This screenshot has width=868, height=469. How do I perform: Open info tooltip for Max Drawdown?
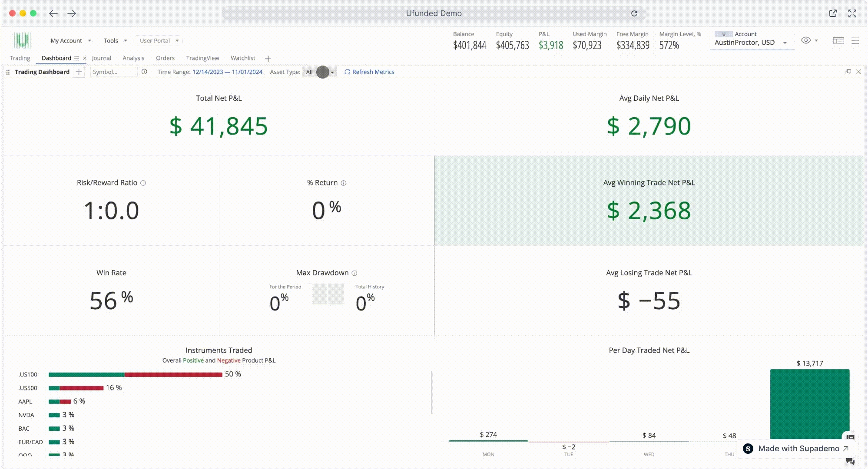pos(354,273)
